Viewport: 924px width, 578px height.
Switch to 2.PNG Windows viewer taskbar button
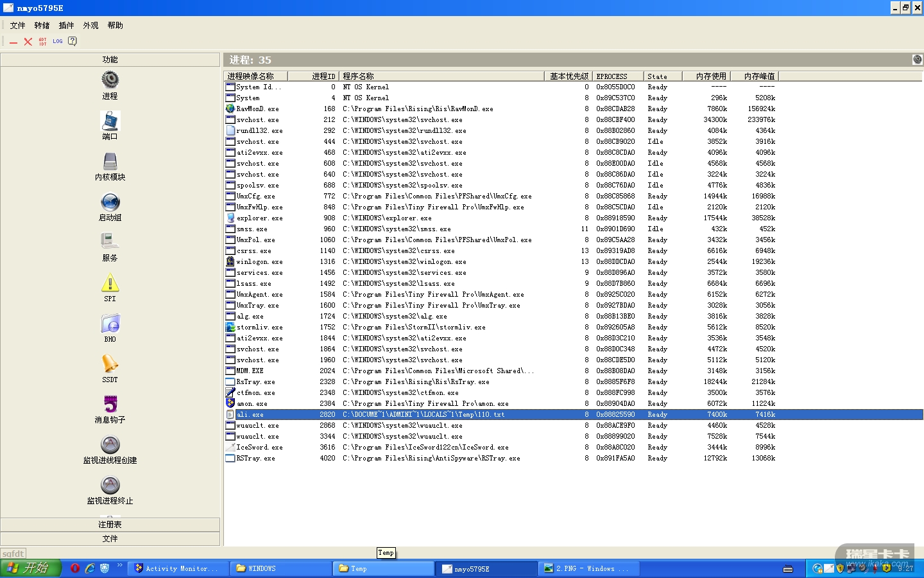[x=589, y=568]
